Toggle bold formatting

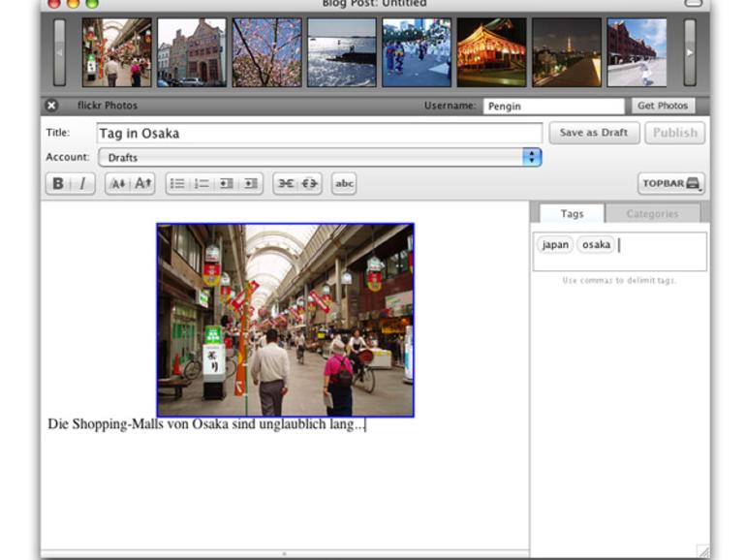click(58, 183)
